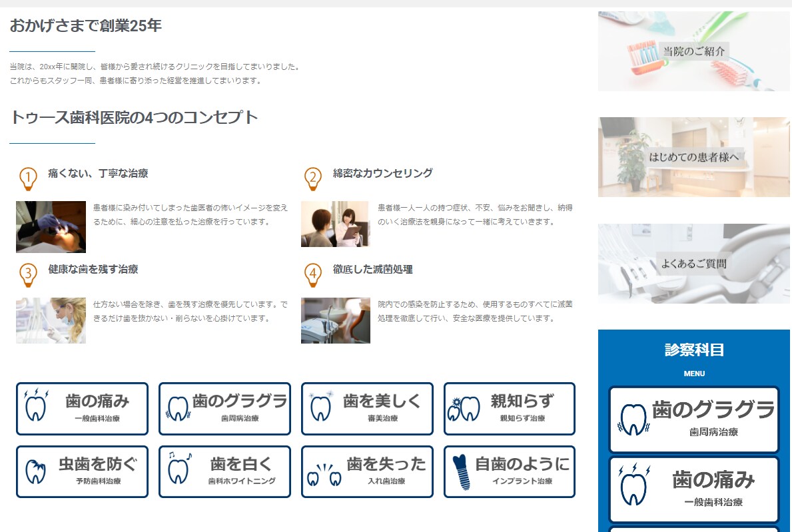792x532 pixels.
Task: Click the tooth icon on the 歯の痛み main grid button
Action: 36,405
